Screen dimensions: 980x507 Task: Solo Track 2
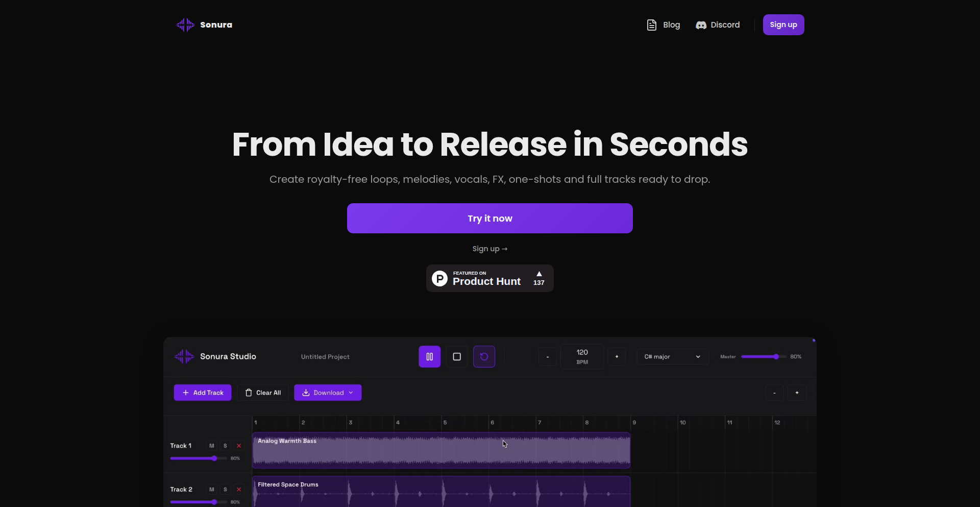[225, 489]
